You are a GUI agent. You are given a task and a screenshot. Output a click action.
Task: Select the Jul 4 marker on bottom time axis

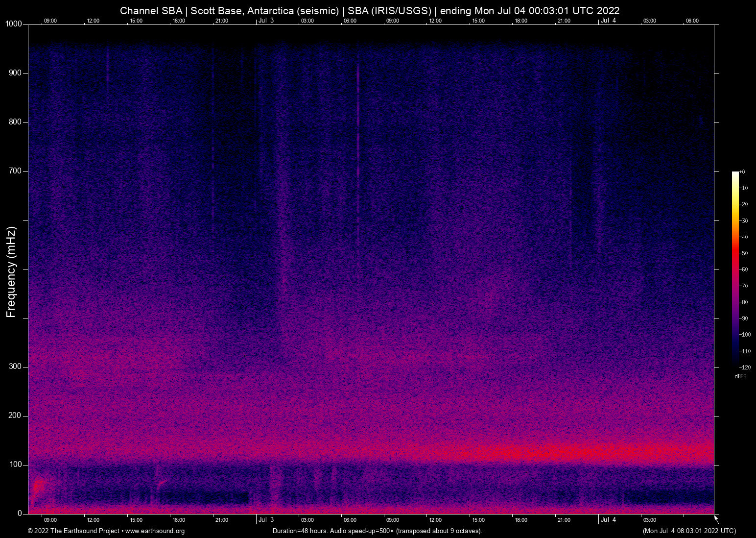point(608,520)
